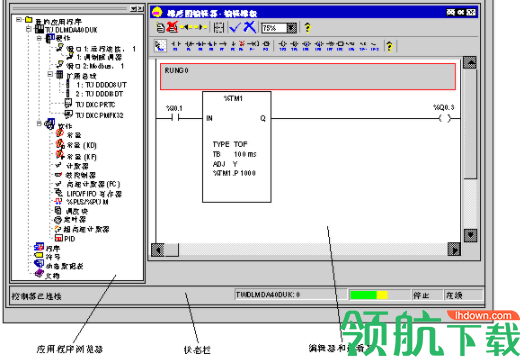Click the '%TM1.P 1000' preset value
This screenshot has width=520, height=363.
click(x=234, y=173)
